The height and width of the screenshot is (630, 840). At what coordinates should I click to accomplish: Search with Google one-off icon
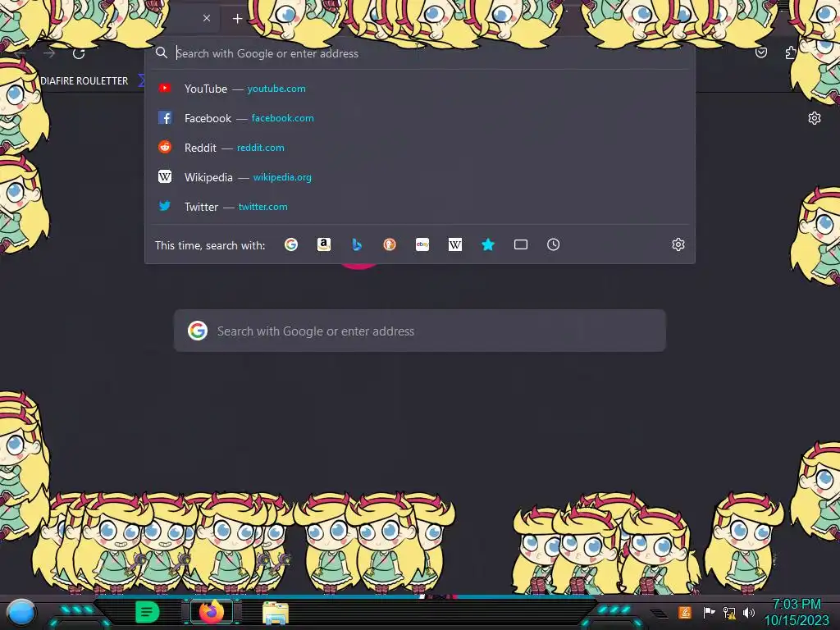[x=291, y=244]
